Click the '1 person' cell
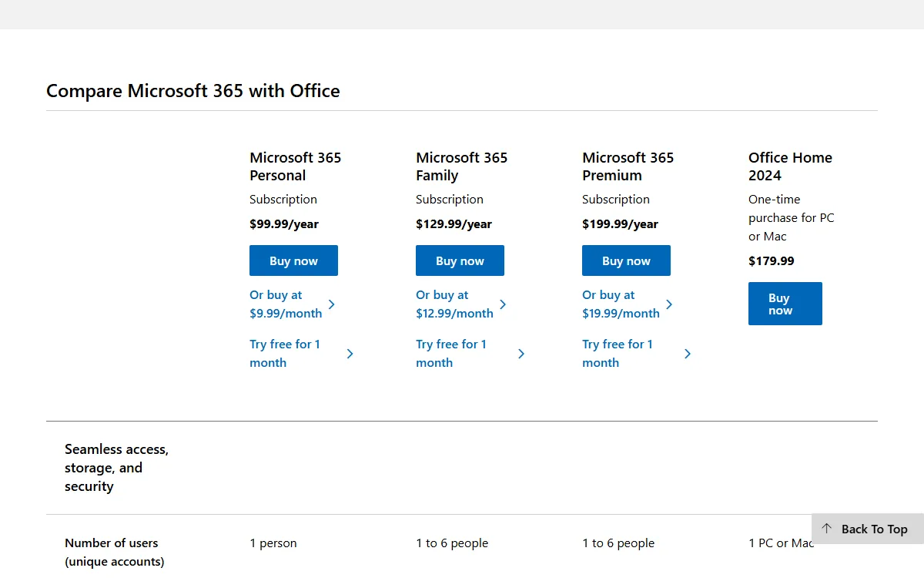The height and width of the screenshot is (578, 924). tap(273, 543)
